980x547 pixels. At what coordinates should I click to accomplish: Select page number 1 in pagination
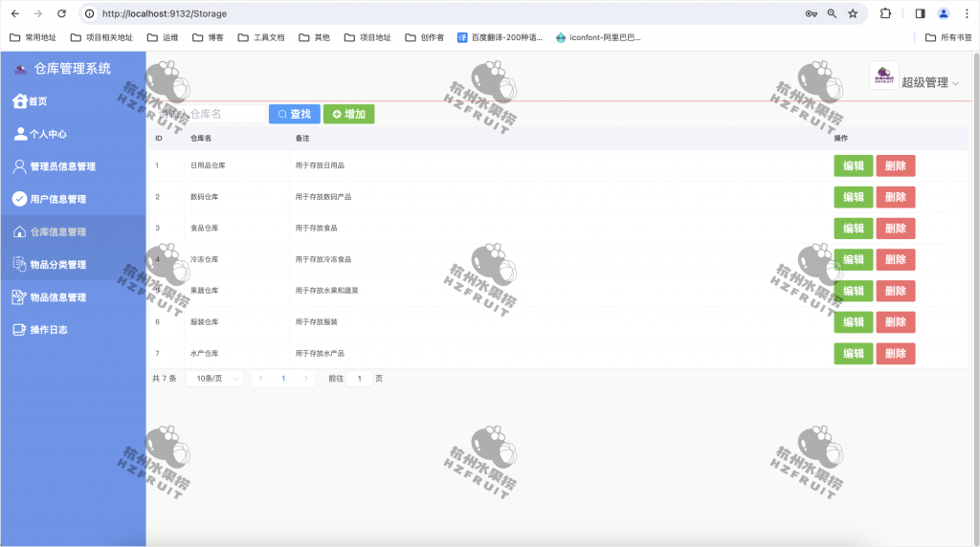283,379
